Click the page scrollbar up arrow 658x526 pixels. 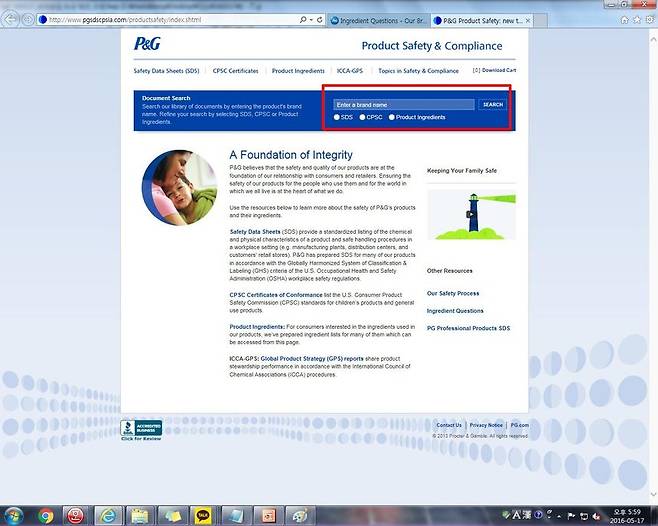653,39
